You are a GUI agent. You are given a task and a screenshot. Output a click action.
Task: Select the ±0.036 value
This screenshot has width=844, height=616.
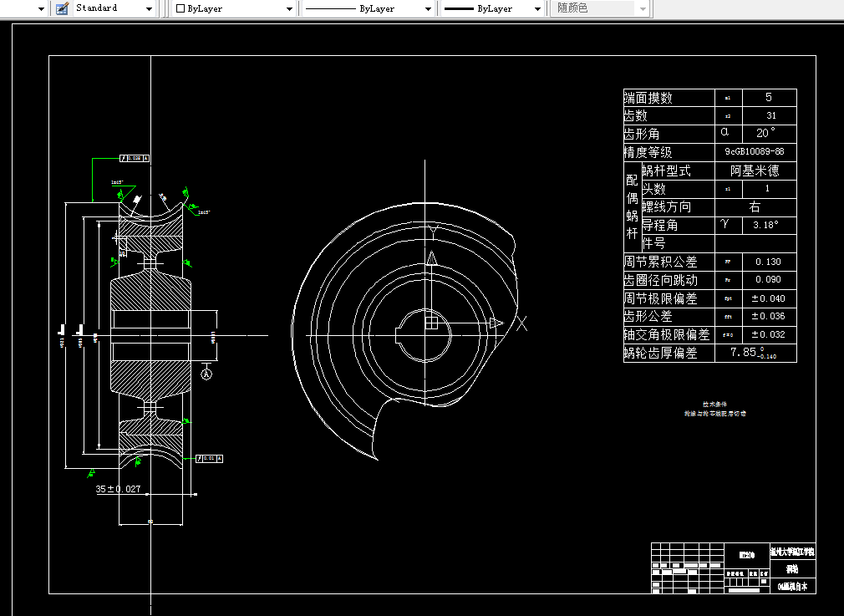click(768, 316)
